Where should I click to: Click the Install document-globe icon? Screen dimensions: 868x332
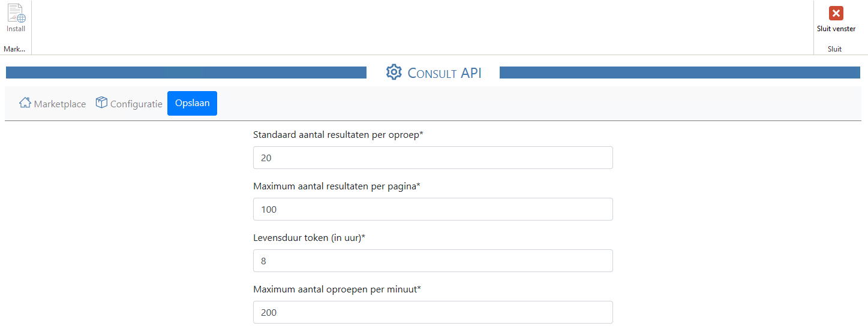coord(16,13)
